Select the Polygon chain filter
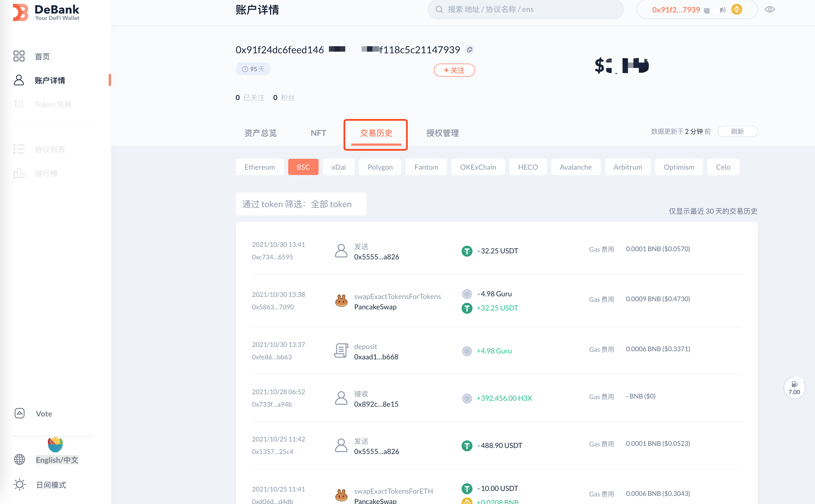815x504 pixels. (x=380, y=167)
